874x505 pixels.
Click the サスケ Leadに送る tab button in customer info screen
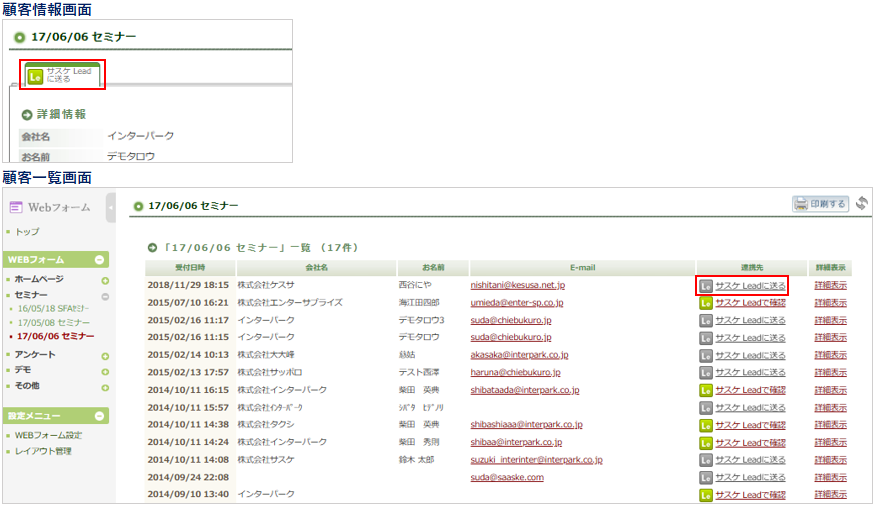(x=62, y=75)
